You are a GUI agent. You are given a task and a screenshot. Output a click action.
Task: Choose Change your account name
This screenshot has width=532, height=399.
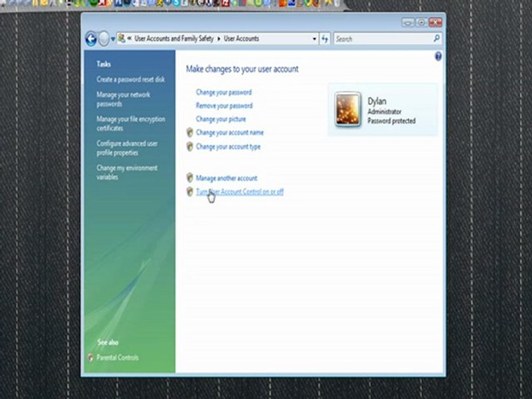click(x=229, y=132)
